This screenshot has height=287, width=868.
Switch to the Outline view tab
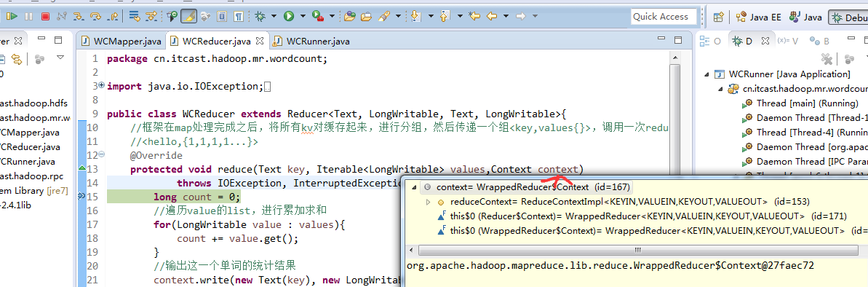click(x=709, y=41)
